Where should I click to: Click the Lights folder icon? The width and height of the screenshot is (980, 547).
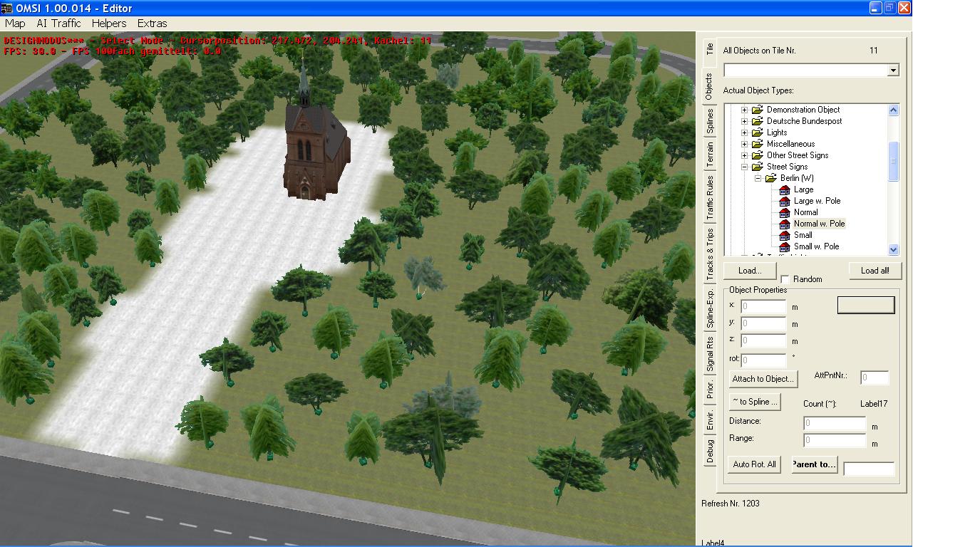click(757, 132)
